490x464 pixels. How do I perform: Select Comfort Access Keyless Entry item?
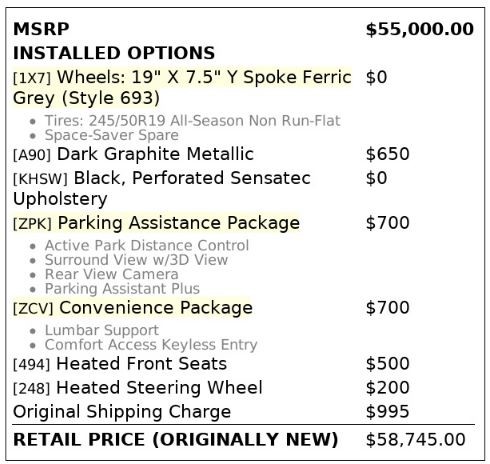tap(151, 345)
